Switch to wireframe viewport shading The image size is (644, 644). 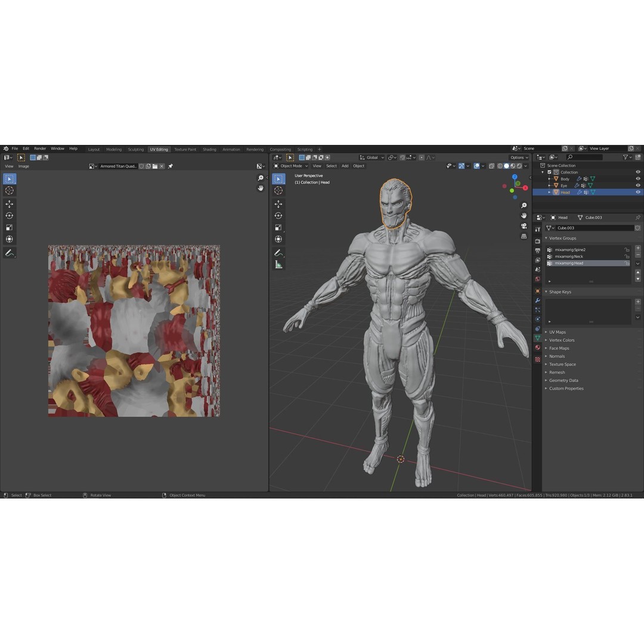point(500,166)
